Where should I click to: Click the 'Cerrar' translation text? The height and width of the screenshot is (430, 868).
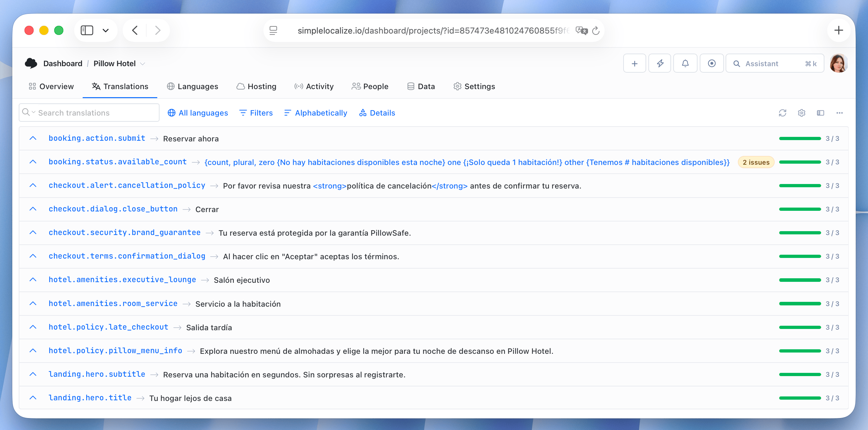(x=207, y=209)
